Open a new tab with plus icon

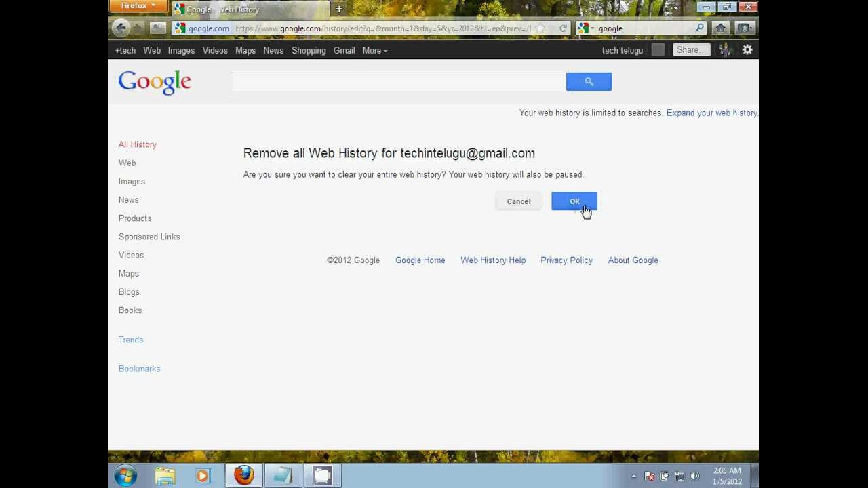339,9
